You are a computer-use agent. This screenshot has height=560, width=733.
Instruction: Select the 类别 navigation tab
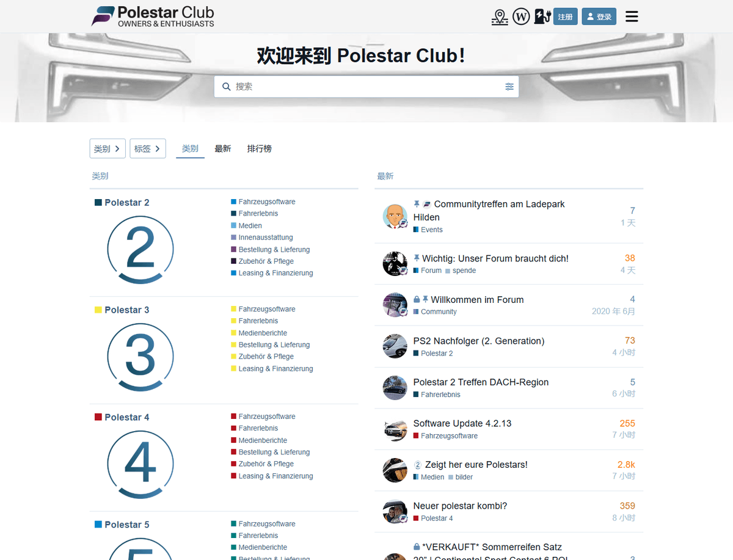tap(190, 148)
